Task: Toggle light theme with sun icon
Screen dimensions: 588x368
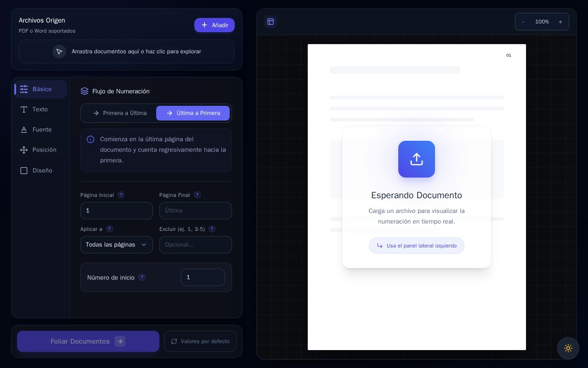Action: pyautogui.click(x=568, y=348)
